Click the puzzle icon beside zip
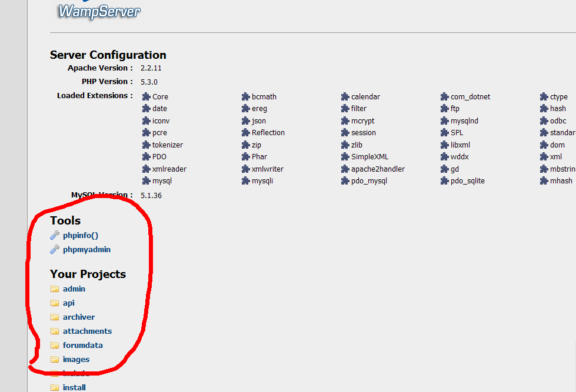This screenshot has height=392, width=576. pos(246,145)
